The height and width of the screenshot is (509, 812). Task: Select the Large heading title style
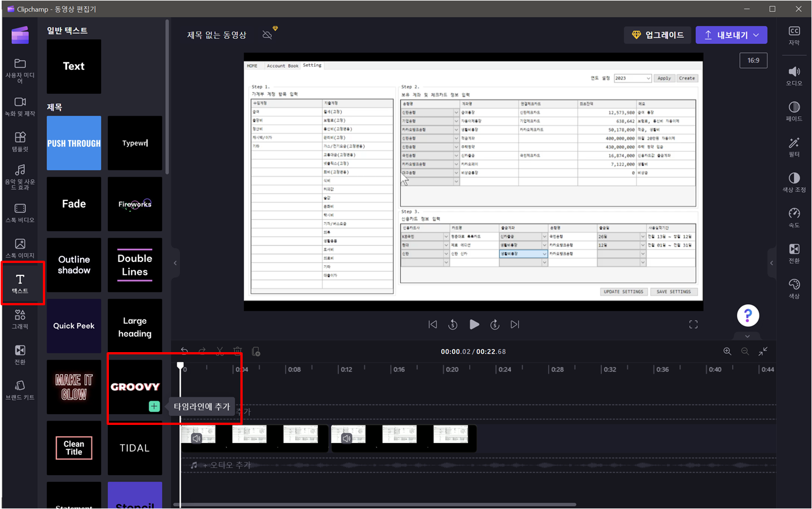135,326
